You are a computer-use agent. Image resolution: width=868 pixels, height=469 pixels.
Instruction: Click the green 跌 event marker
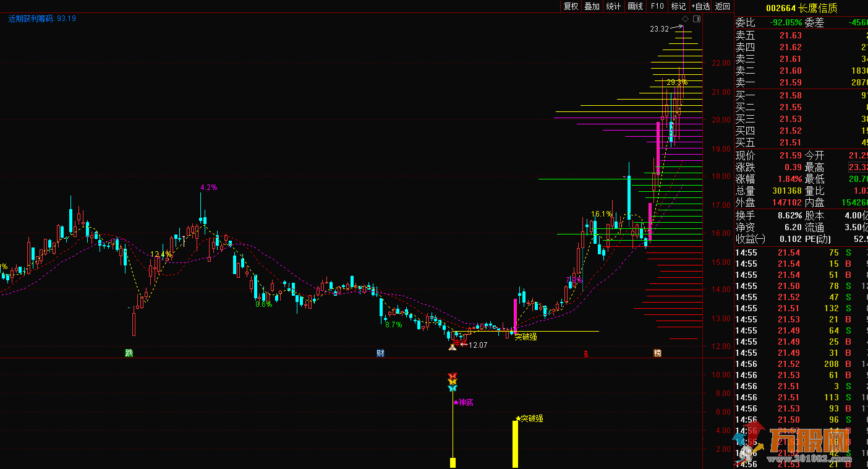click(129, 353)
